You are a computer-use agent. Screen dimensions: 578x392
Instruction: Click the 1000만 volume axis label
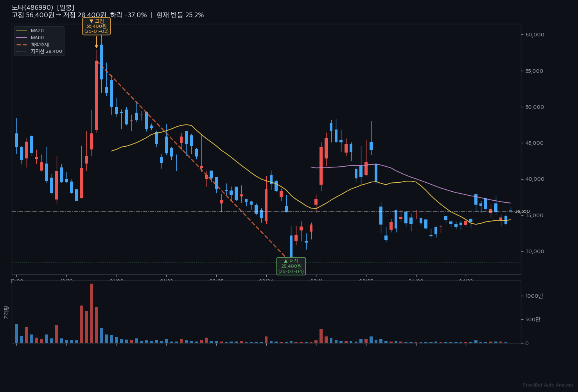click(534, 296)
